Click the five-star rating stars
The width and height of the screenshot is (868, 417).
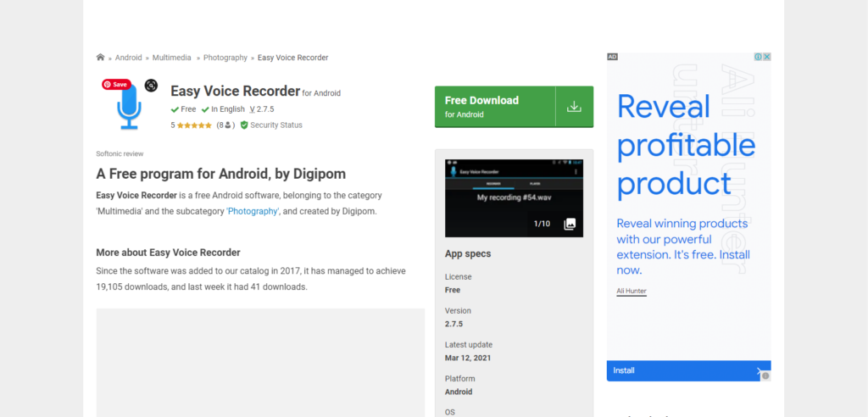click(x=194, y=125)
